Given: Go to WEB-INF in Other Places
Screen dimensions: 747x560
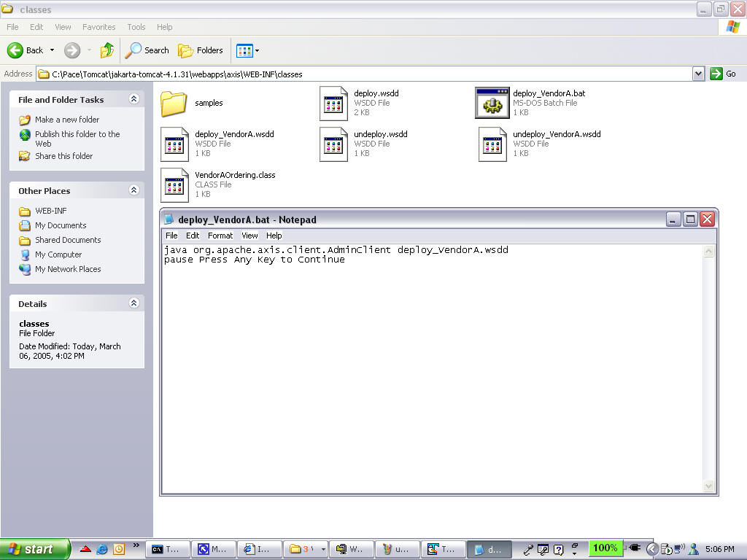Looking at the screenshot, I should 50,211.
